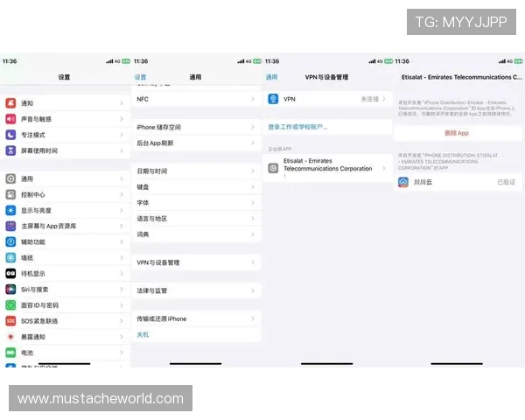Tap the 声音与触感 speaker icon
Screen dimensions: 525x420
tap(10, 119)
